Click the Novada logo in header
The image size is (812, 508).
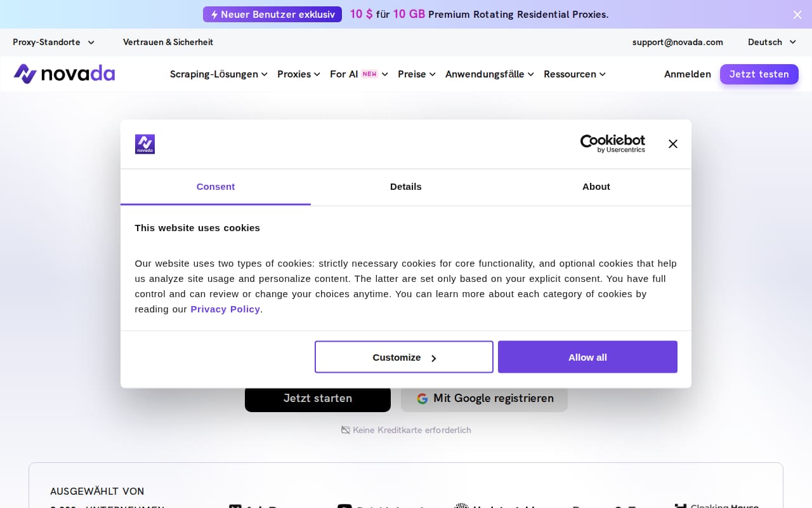64,74
